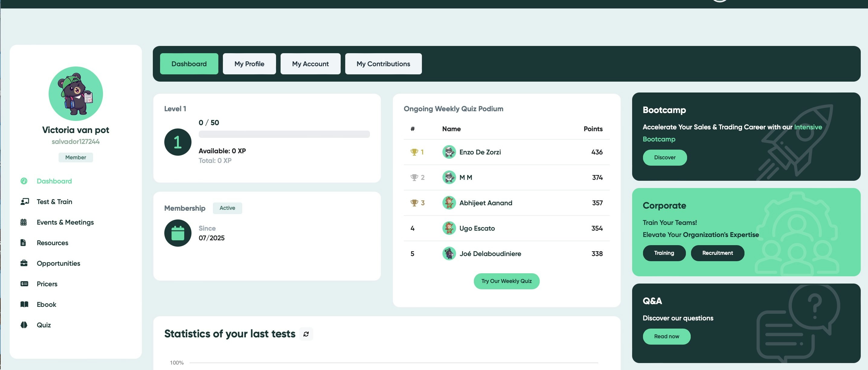Viewport: 868px width, 370px height.
Task: Follow the Intensive Bootcamp link text
Action: pos(732,133)
